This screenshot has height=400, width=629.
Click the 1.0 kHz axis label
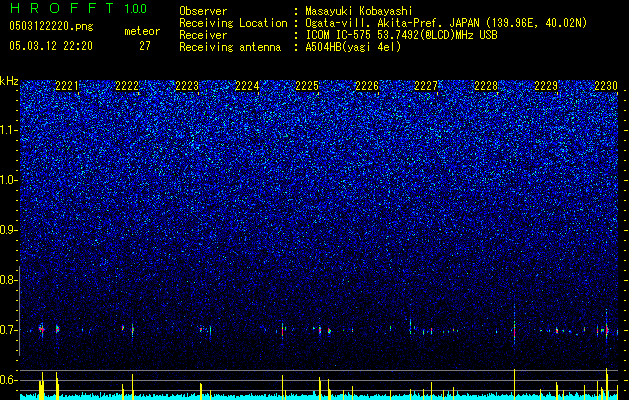(x=8, y=181)
